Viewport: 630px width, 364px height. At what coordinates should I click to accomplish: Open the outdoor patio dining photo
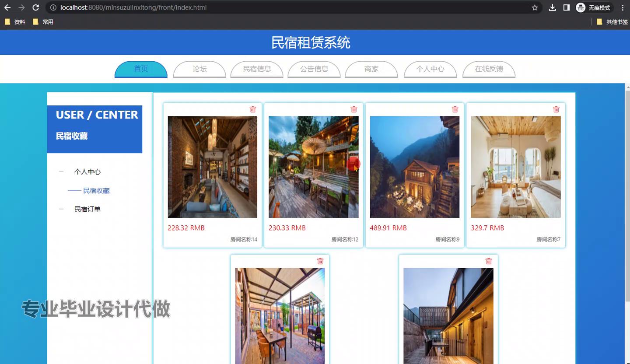point(280,316)
